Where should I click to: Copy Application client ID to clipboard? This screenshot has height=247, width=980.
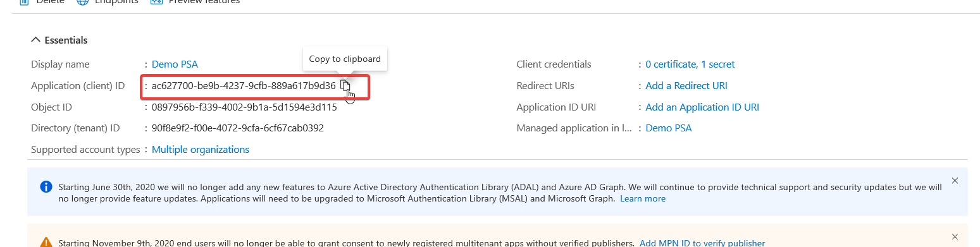[345, 85]
